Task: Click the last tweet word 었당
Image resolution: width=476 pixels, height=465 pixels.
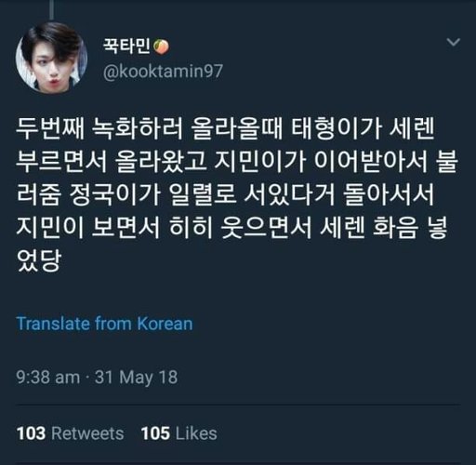Action: point(38,260)
